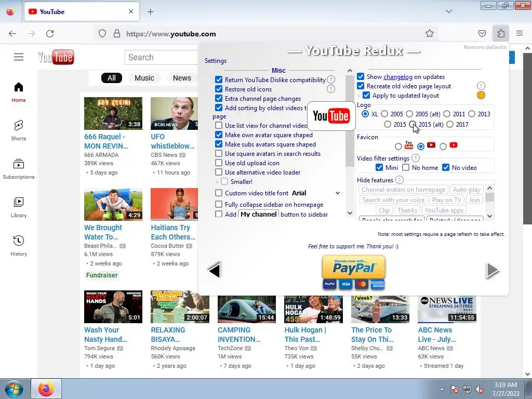Uncheck Restore old icons
The height and width of the screenshot is (399, 532).
click(219, 89)
